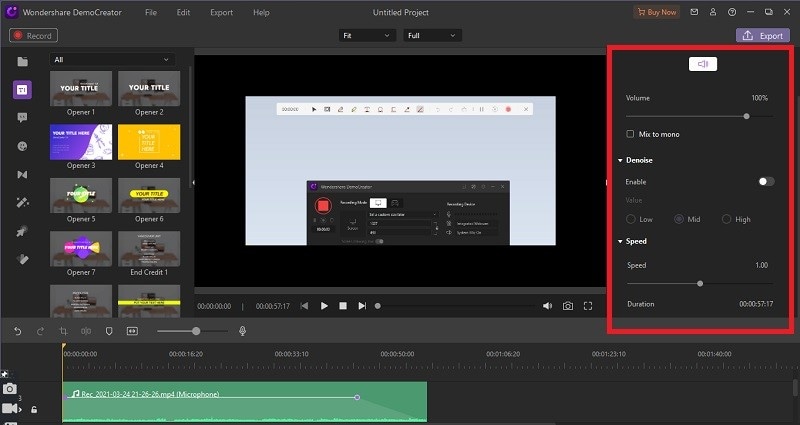The image size is (800, 425).
Task: Select the Opener 1 title thumbnail
Action: [81, 89]
